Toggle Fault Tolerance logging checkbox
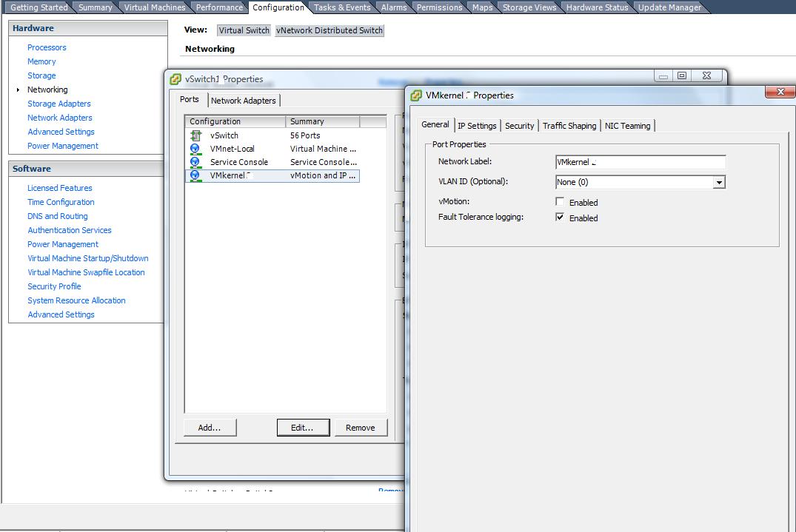This screenshot has width=796, height=532. tap(560, 218)
